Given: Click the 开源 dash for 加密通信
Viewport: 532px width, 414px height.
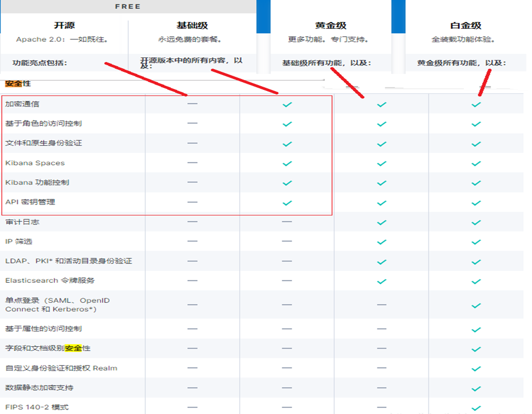Looking at the screenshot, I should (192, 104).
